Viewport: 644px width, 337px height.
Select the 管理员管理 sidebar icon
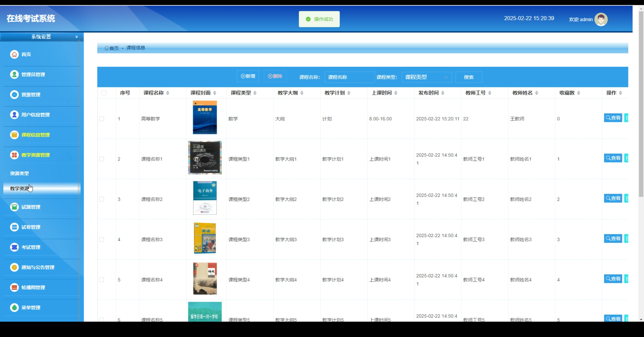(x=14, y=74)
